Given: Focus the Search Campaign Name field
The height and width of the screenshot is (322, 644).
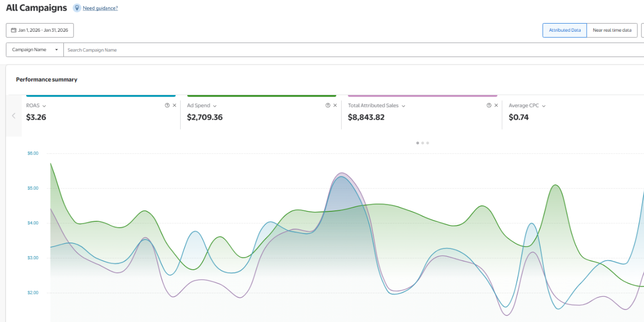Looking at the screenshot, I should point(354,50).
